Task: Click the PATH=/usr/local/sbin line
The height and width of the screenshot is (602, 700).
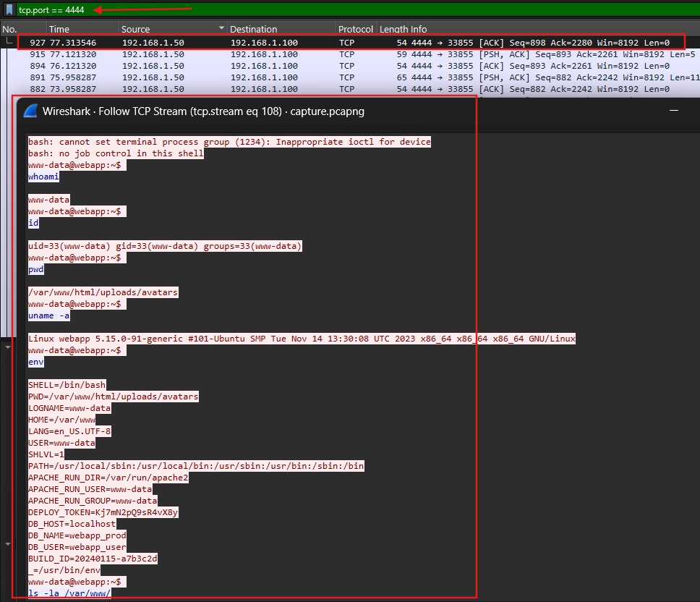Action: click(x=196, y=466)
